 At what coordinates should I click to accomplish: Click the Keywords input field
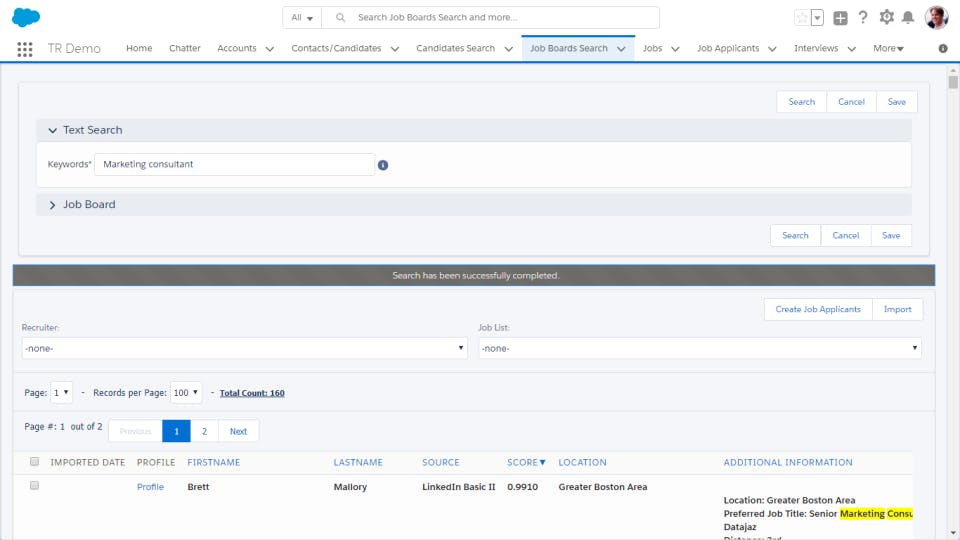(x=234, y=164)
